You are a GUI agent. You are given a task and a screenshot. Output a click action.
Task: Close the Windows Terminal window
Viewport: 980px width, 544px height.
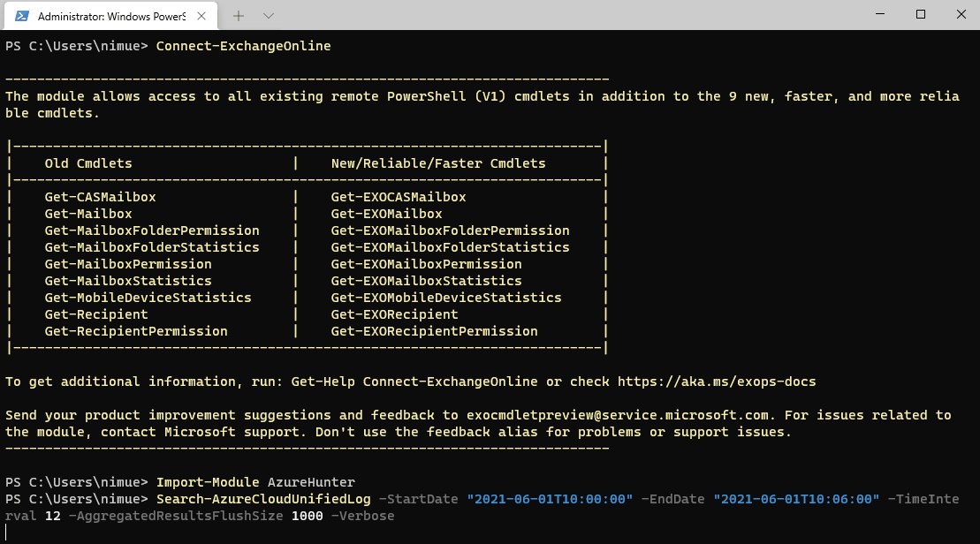pyautogui.click(x=961, y=14)
